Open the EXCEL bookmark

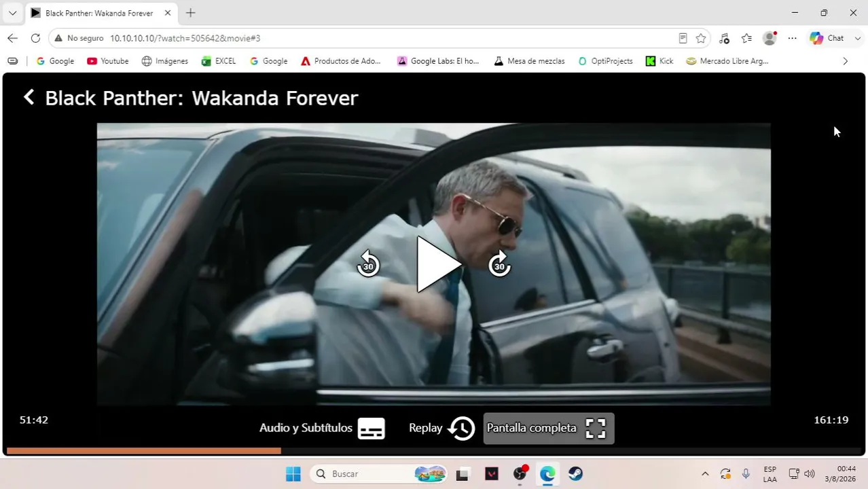[219, 61]
